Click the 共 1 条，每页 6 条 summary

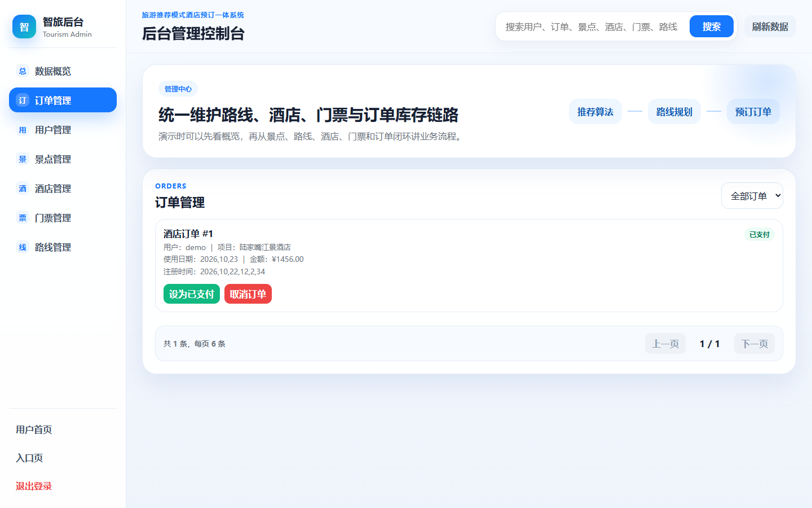(195, 344)
